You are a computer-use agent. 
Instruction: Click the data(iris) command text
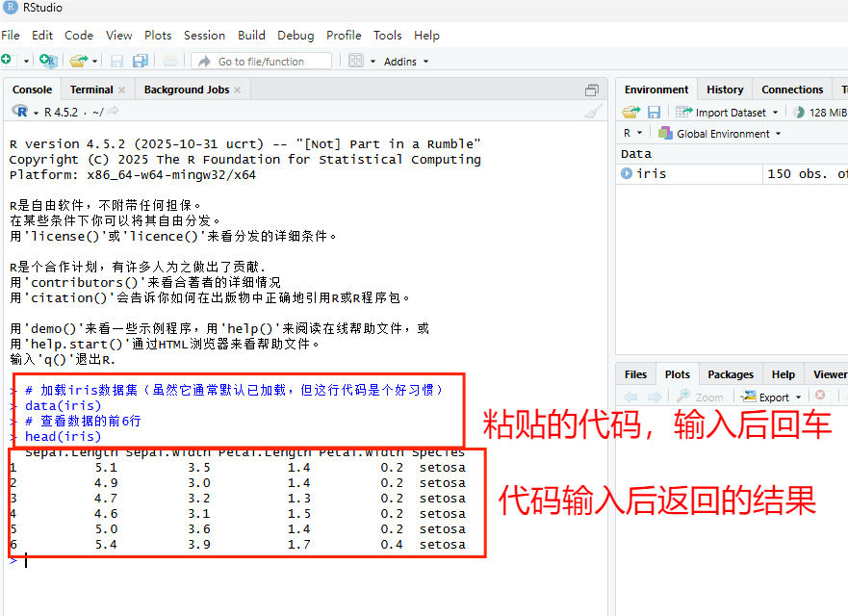click(64, 405)
